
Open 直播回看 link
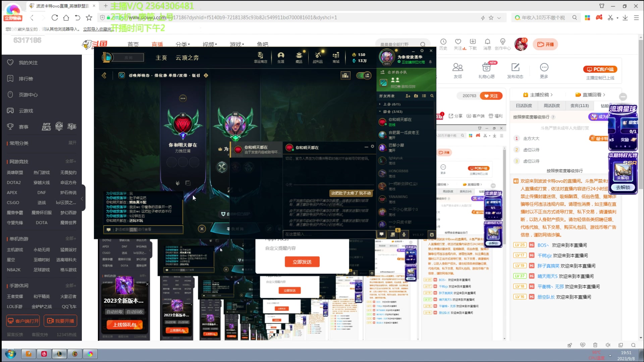tap(590, 95)
